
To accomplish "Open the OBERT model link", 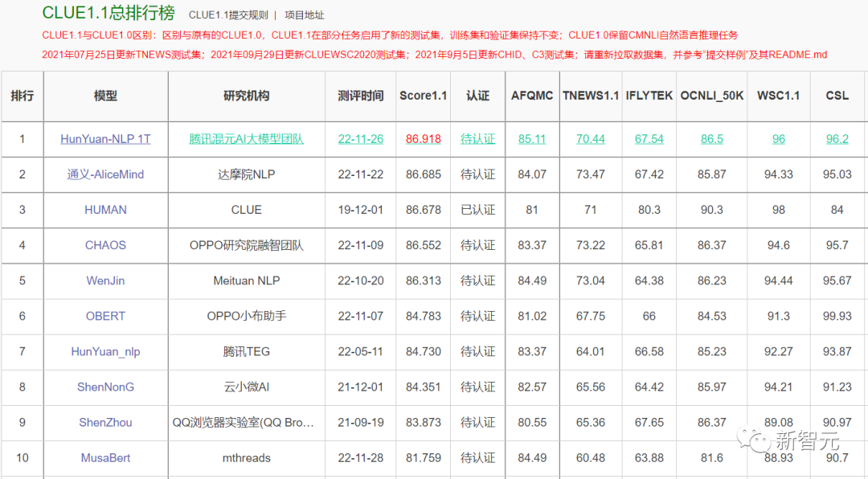I will [x=105, y=316].
